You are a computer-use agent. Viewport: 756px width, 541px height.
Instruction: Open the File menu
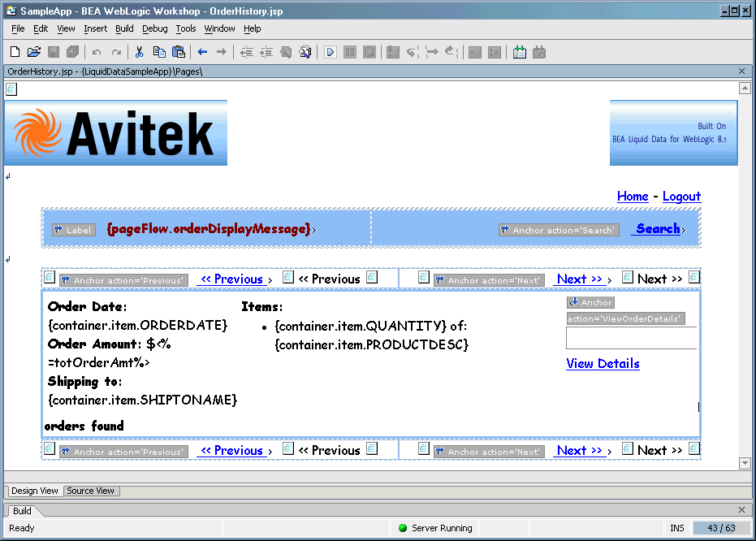coord(18,28)
